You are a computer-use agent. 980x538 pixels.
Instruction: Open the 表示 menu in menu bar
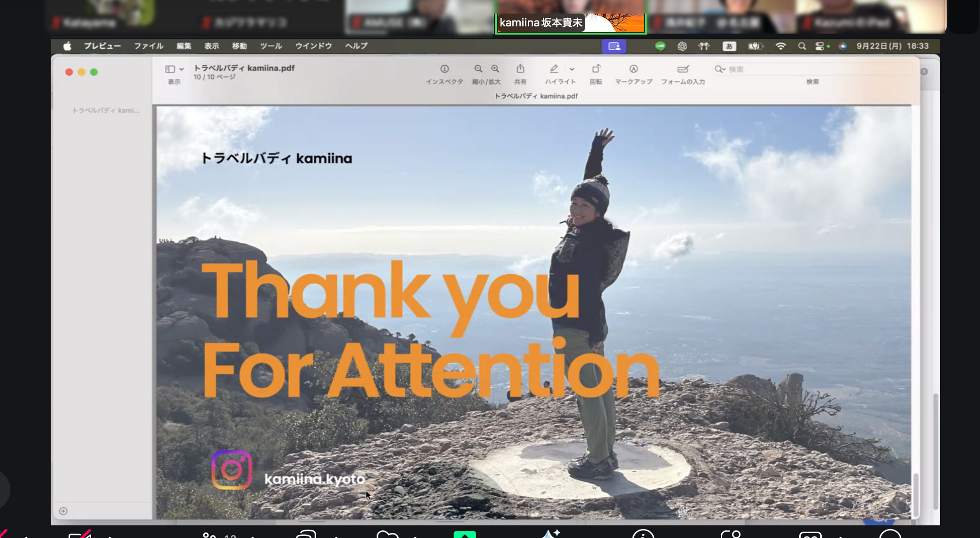(x=211, y=46)
